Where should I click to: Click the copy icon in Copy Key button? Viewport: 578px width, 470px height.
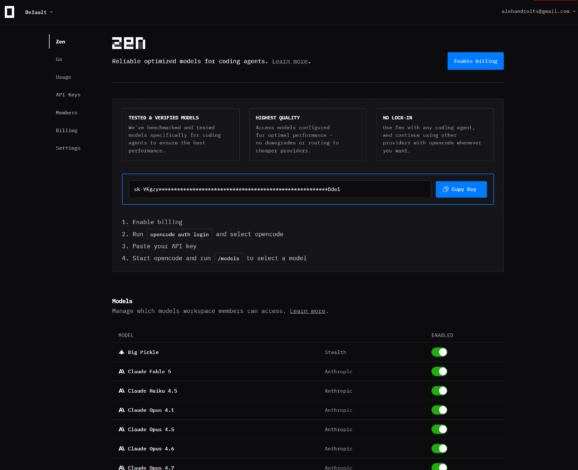point(445,189)
